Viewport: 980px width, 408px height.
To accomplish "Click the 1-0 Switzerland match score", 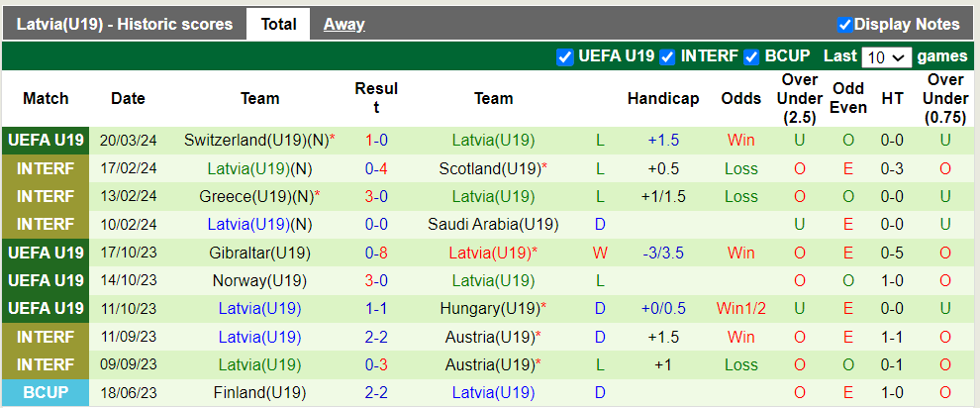I will click(376, 141).
